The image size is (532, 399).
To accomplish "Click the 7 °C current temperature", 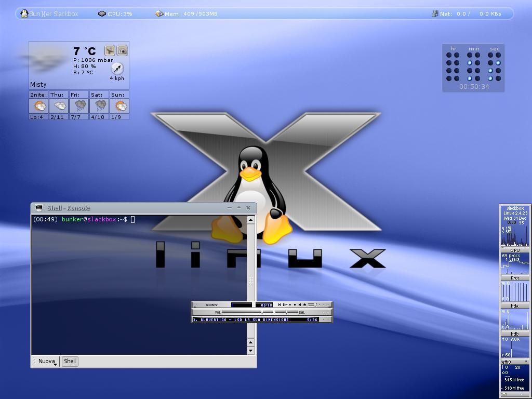I will click(85, 51).
